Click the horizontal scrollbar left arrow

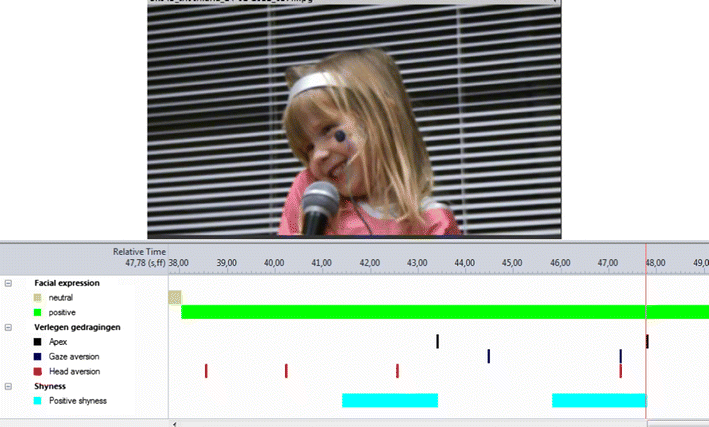175,424
